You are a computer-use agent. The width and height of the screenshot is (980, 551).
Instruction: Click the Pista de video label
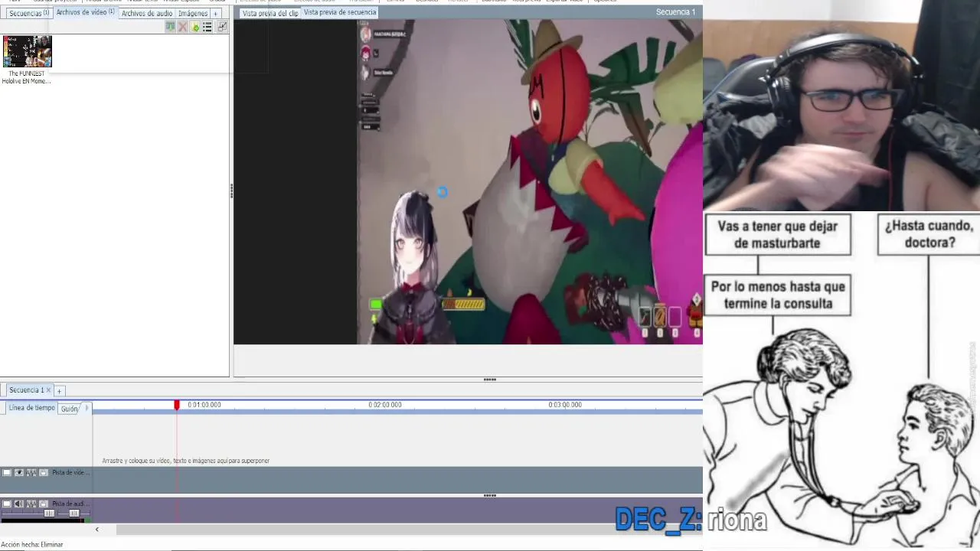70,473
